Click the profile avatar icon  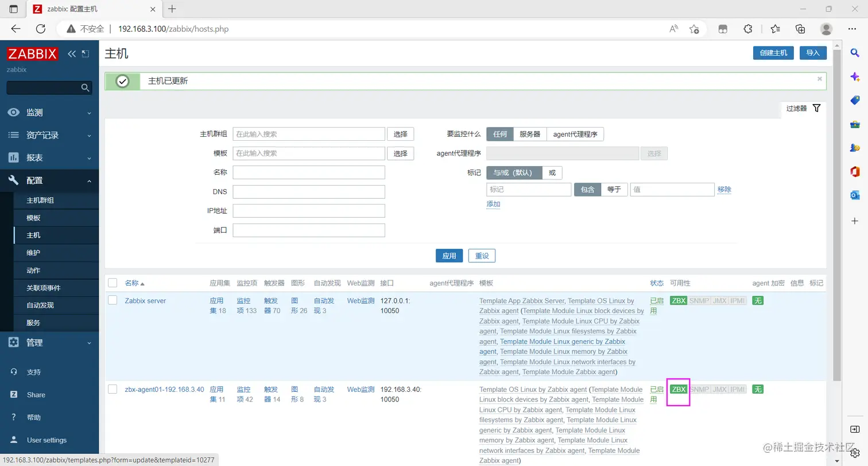coord(826,29)
